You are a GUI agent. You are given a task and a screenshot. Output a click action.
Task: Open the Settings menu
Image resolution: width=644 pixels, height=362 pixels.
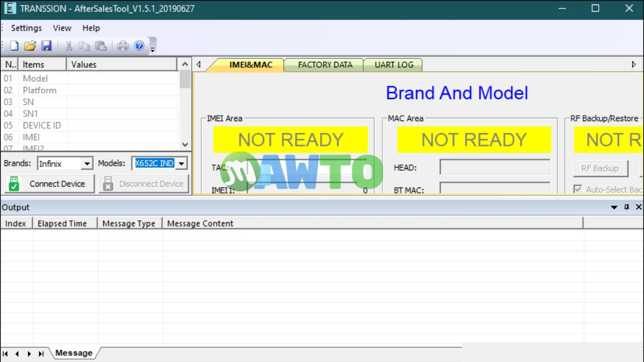point(26,28)
